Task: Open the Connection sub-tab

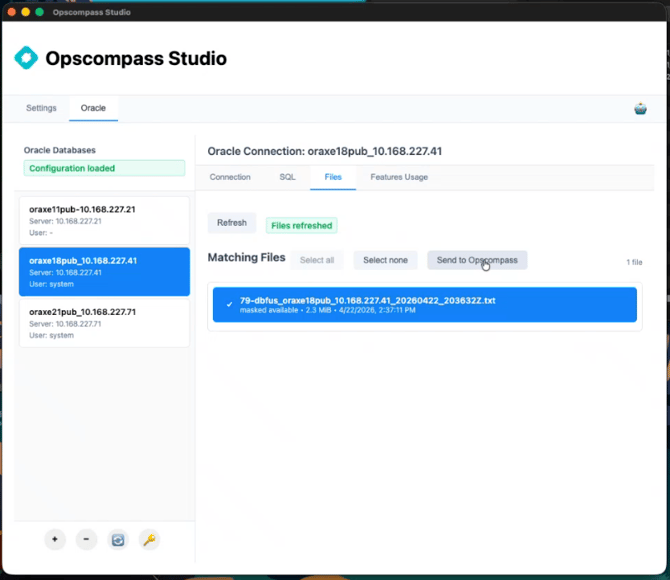Action: click(230, 177)
